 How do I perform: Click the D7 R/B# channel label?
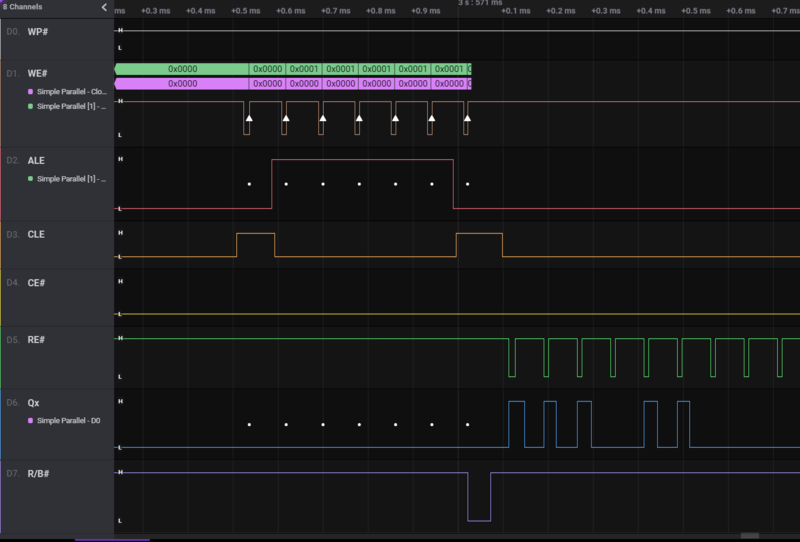click(41, 475)
